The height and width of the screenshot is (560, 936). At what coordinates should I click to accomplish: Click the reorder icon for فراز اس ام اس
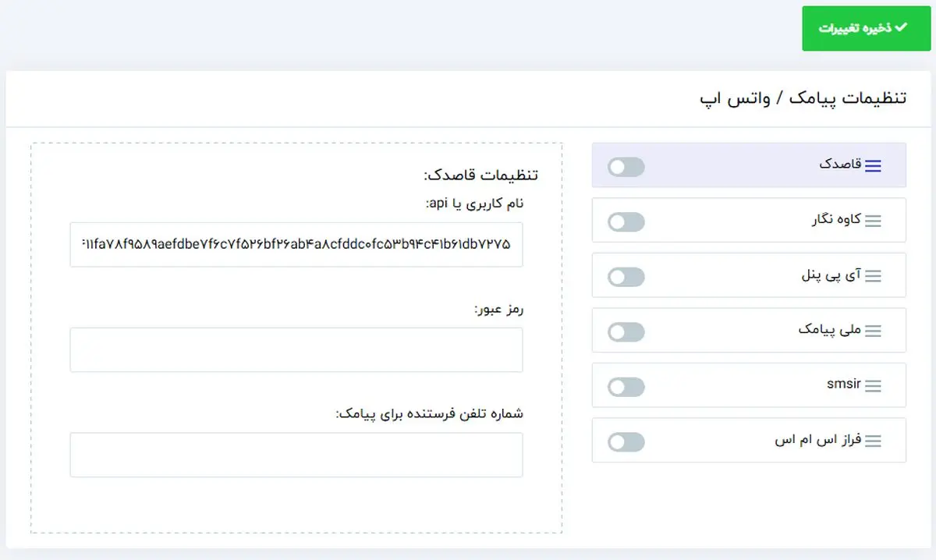873,441
